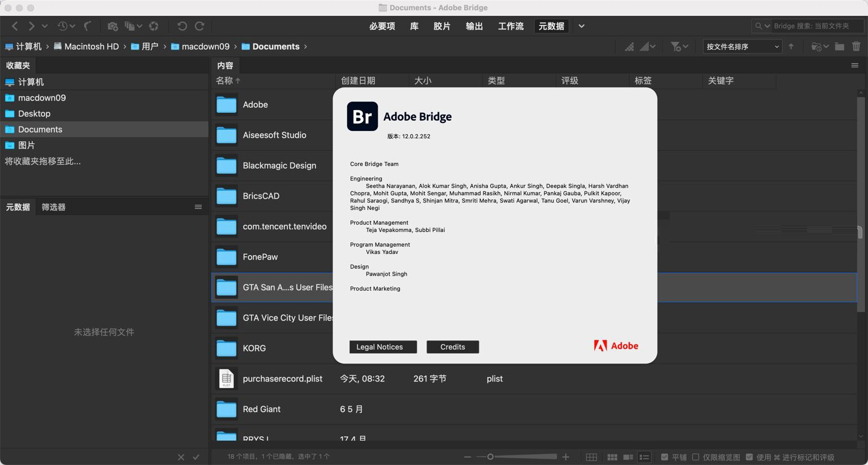This screenshot has width=868, height=465.
Task: Switch to details view
Action: coord(628,457)
